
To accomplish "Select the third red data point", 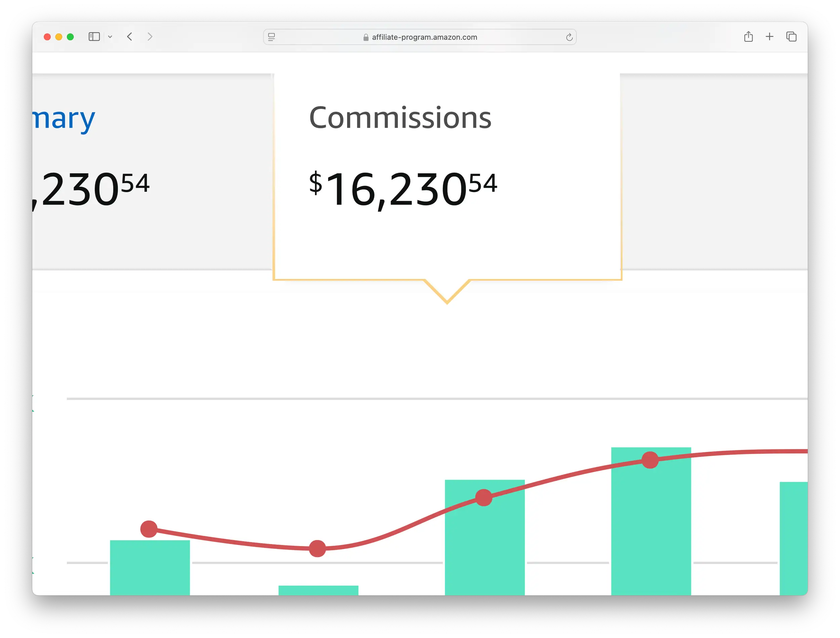I will click(x=484, y=498).
